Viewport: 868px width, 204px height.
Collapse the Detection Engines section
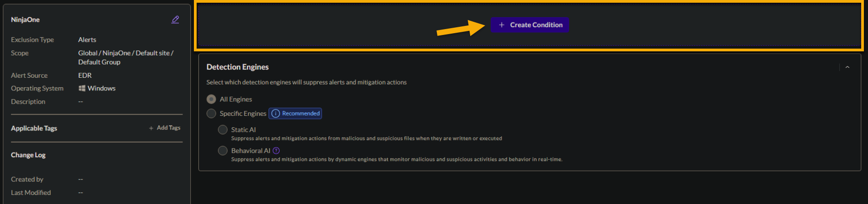point(847,67)
